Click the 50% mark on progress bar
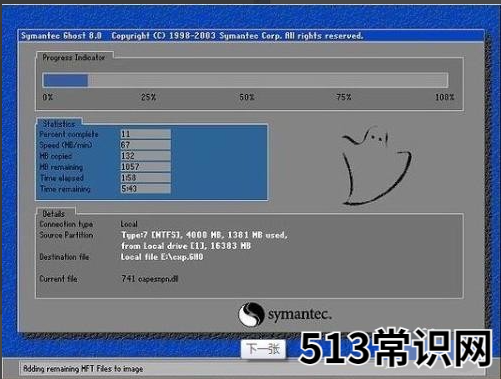 (x=247, y=97)
